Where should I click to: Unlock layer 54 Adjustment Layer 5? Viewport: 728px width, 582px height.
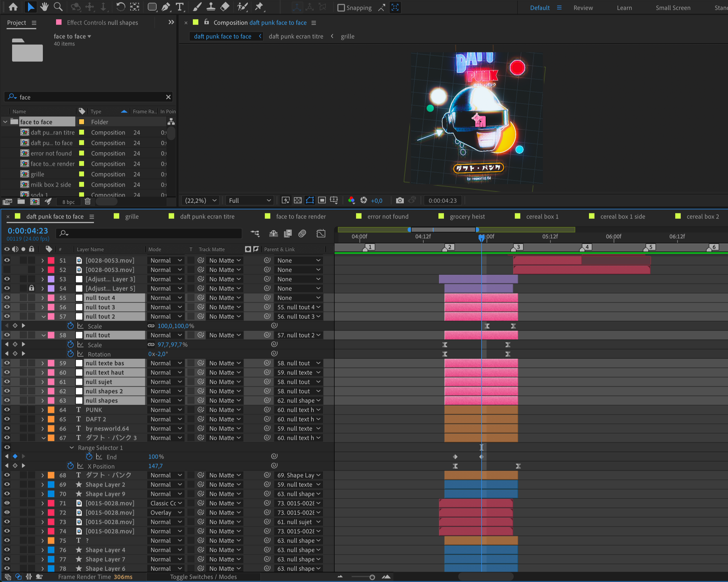[32, 289]
